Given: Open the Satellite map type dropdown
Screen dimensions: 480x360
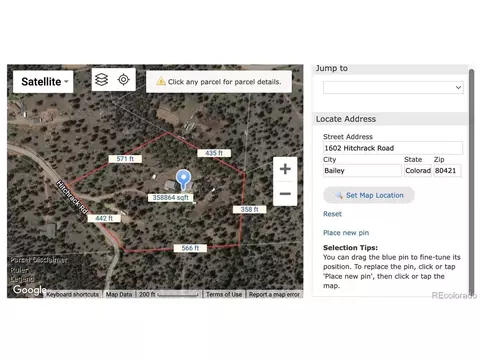Looking at the screenshot, I should point(43,82).
